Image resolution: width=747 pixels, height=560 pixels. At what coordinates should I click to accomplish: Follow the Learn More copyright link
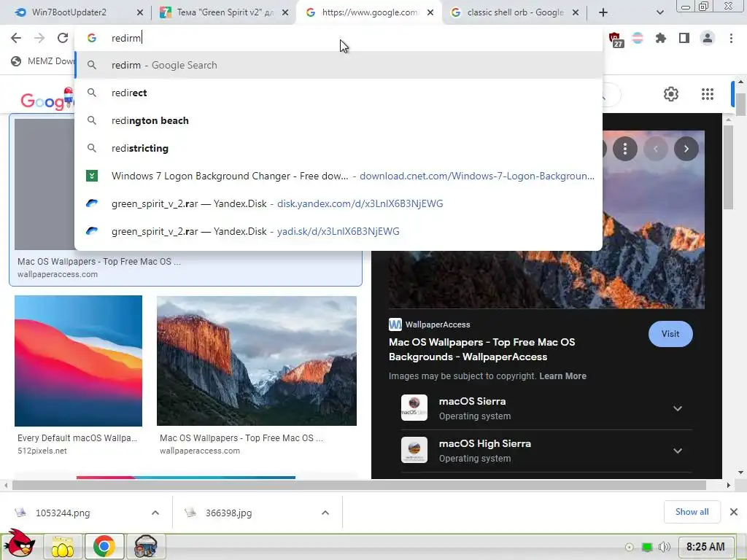[562, 376]
